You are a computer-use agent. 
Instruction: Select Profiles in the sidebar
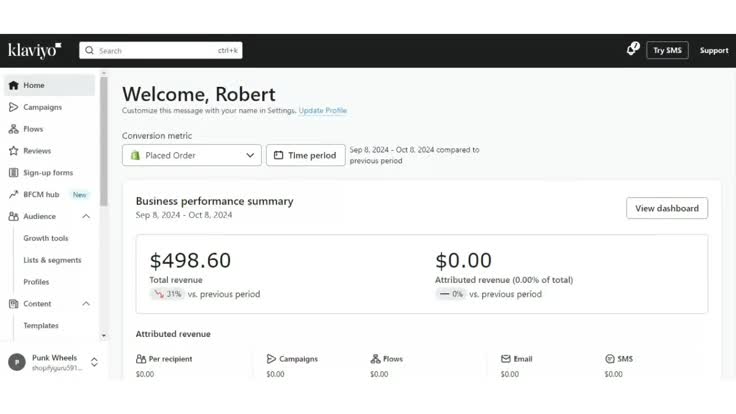point(36,282)
